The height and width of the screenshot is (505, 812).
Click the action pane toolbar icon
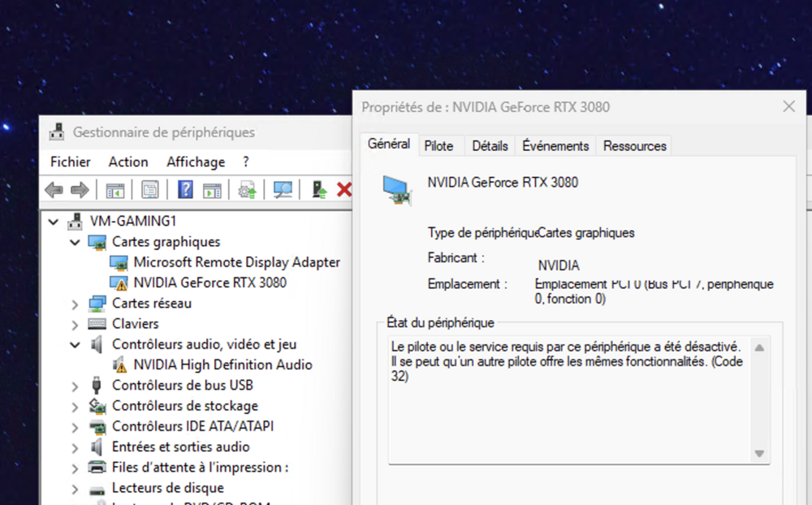click(x=212, y=190)
